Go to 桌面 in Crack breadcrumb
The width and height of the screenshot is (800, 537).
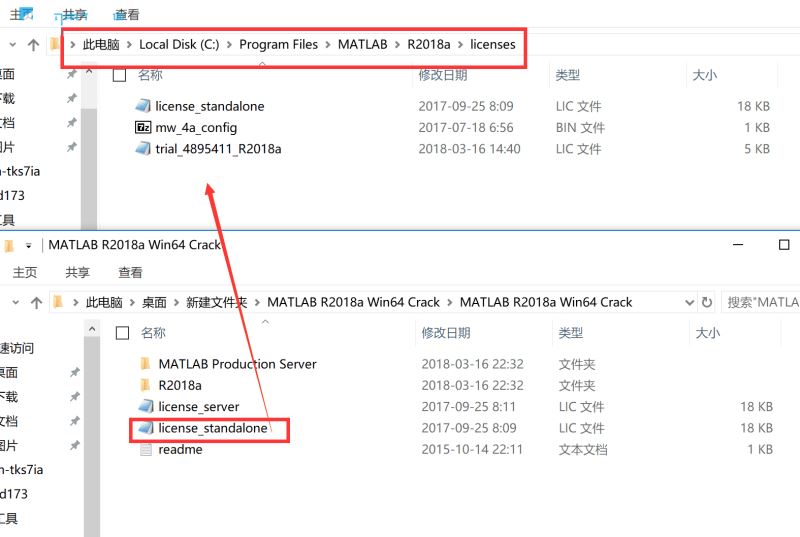(x=154, y=302)
